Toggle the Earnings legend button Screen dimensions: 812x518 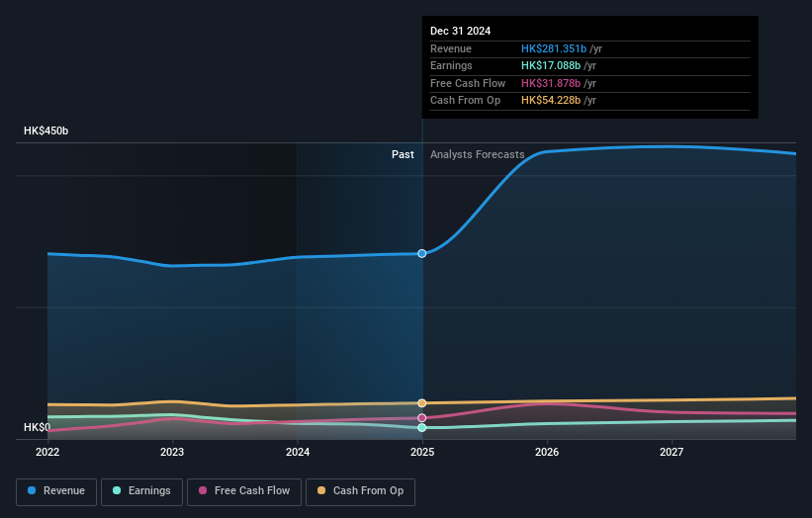tap(141, 491)
